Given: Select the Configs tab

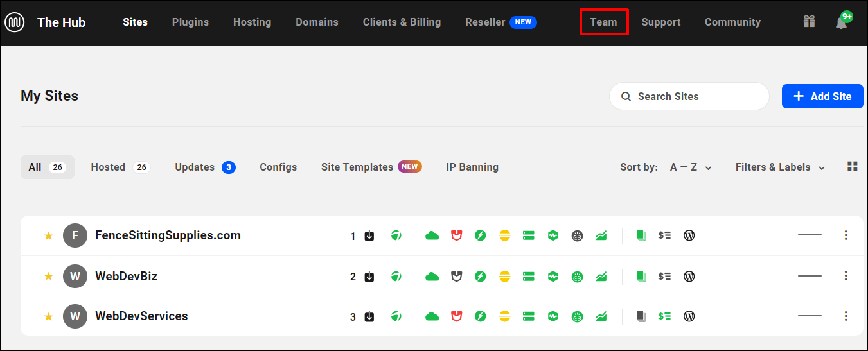Looking at the screenshot, I should 278,167.
